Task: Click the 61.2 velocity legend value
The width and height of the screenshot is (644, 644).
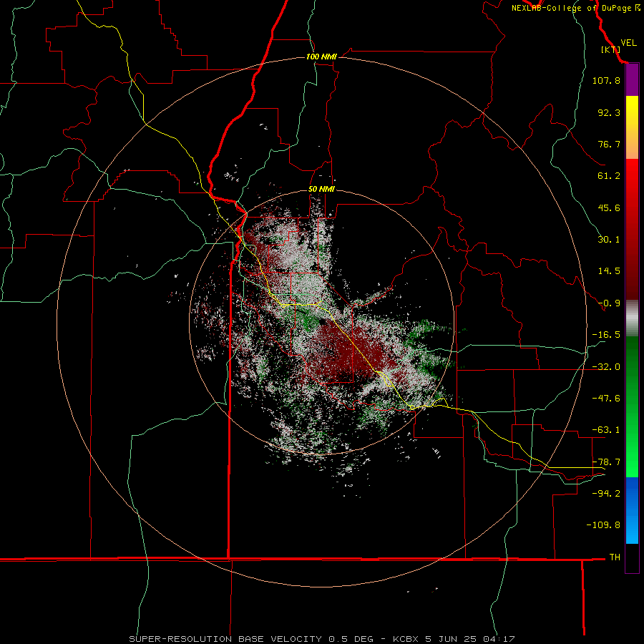Action: [609, 176]
